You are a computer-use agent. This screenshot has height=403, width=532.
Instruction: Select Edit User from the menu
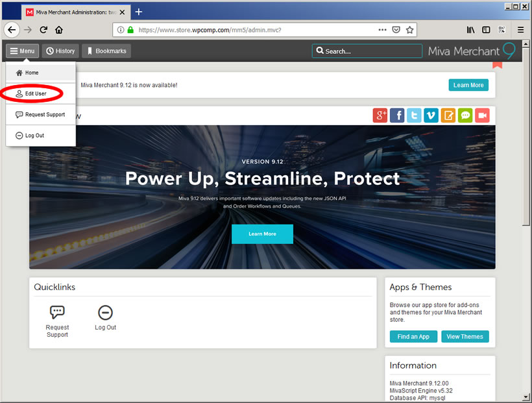click(36, 93)
